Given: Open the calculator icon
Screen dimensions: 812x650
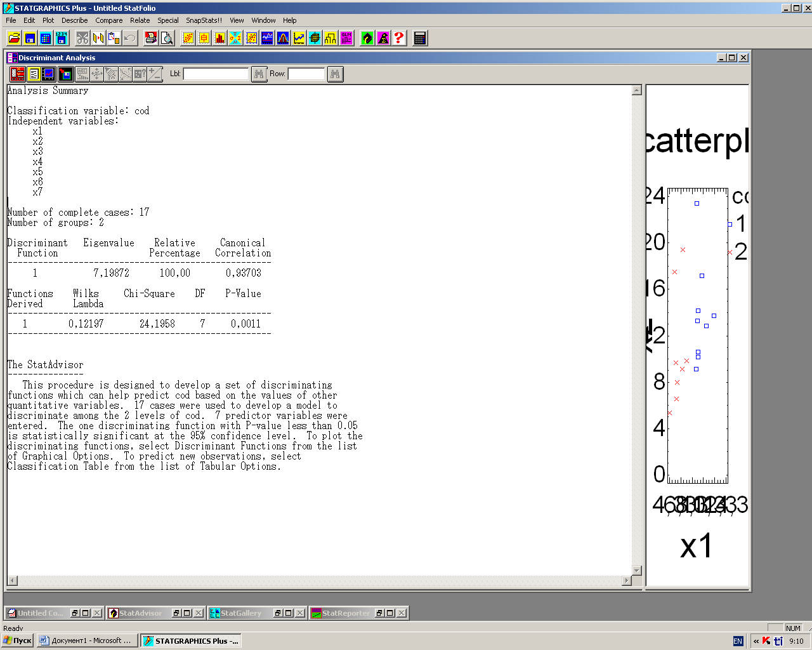Looking at the screenshot, I should click(x=420, y=38).
